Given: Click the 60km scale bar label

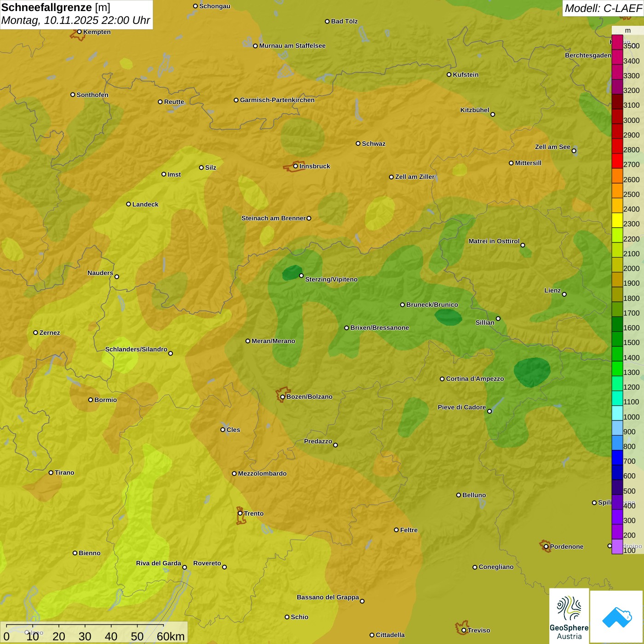Looking at the screenshot, I should point(171,637).
